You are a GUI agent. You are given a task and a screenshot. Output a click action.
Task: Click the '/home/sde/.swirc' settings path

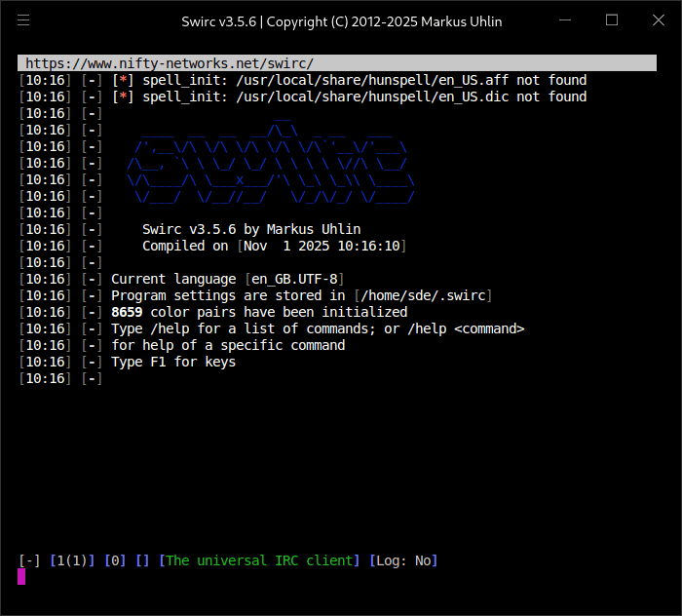click(x=423, y=296)
